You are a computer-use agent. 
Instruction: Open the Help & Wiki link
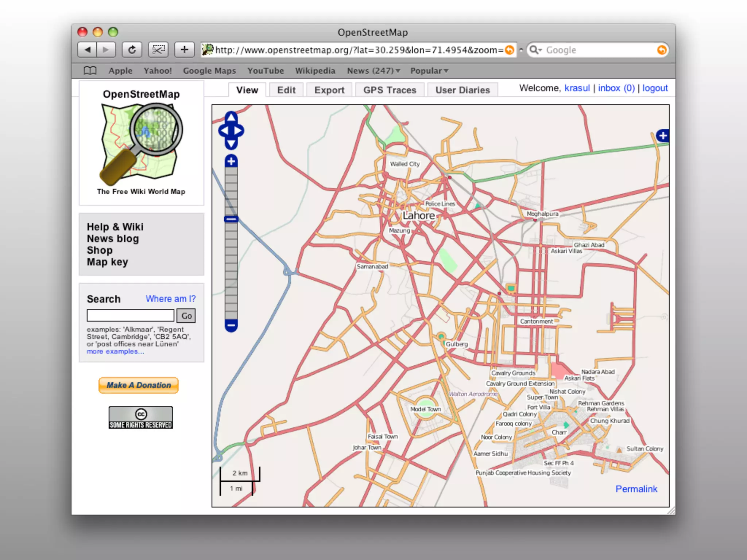[115, 227]
